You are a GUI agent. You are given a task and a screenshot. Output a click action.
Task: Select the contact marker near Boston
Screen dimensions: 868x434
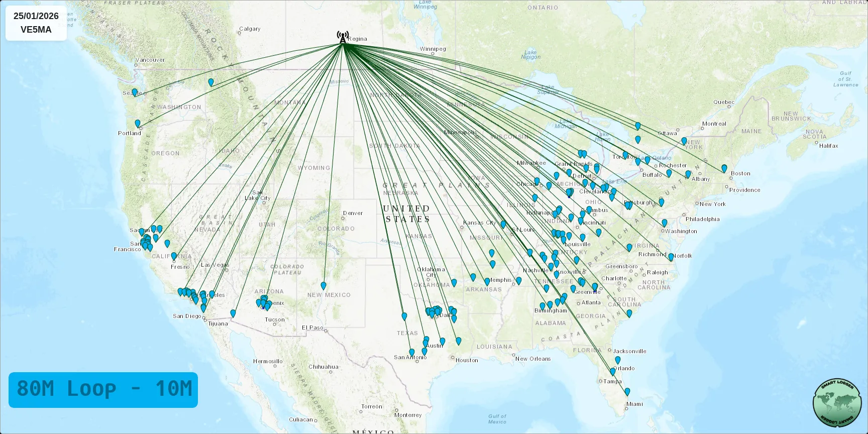tap(724, 169)
